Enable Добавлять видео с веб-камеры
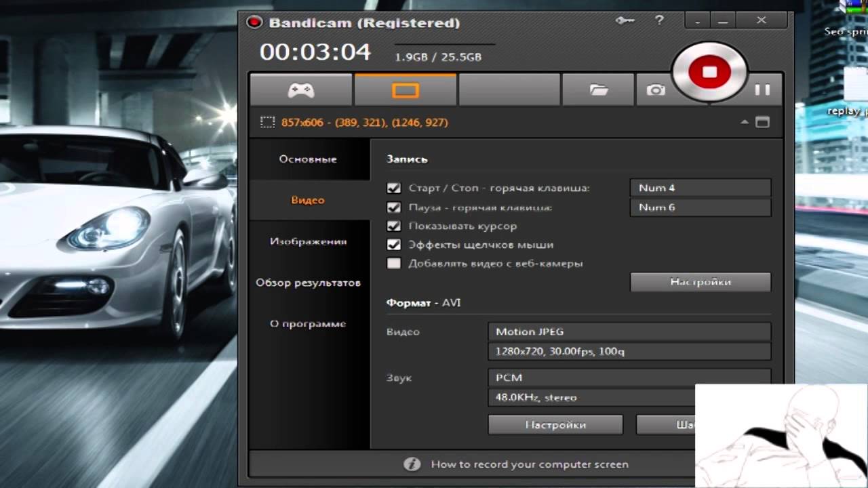 (x=393, y=263)
